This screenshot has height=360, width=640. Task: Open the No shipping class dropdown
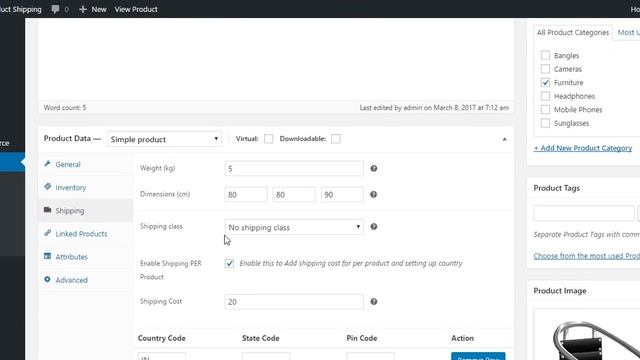(x=294, y=227)
